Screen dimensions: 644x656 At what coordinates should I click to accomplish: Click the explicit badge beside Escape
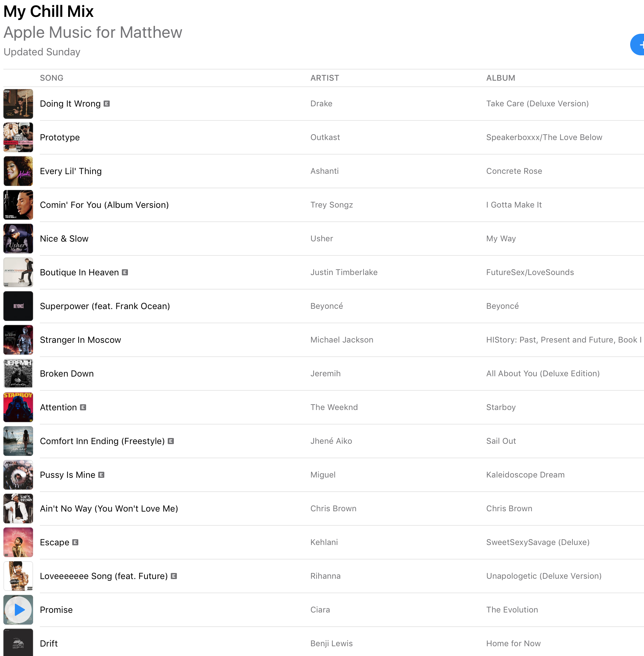pos(75,542)
